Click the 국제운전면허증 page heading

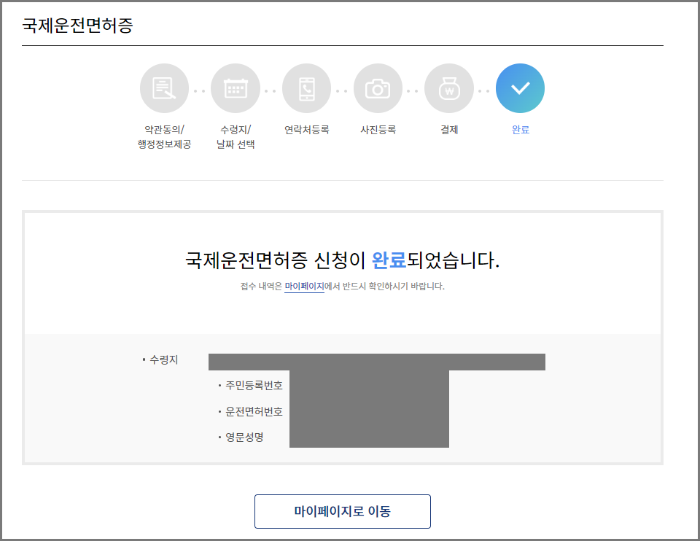[x=78, y=25]
